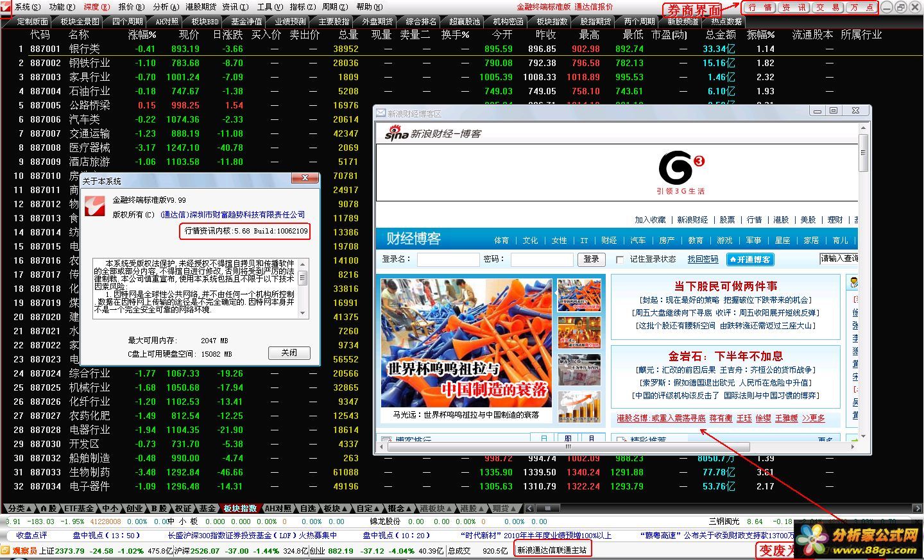
Task: Click the red logo in the About dialog
Action: coord(96,206)
